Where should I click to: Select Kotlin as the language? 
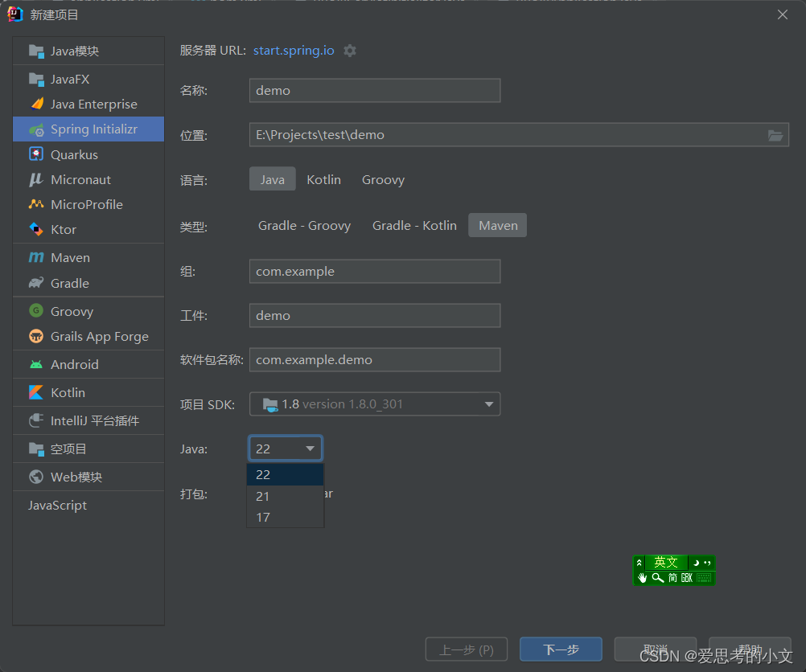pyautogui.click(x=324, y=179)
